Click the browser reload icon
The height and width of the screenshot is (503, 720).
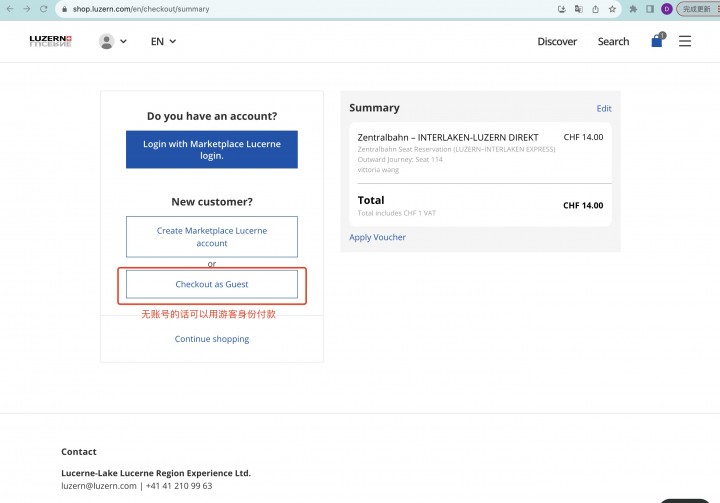click(x=44, y=9)
